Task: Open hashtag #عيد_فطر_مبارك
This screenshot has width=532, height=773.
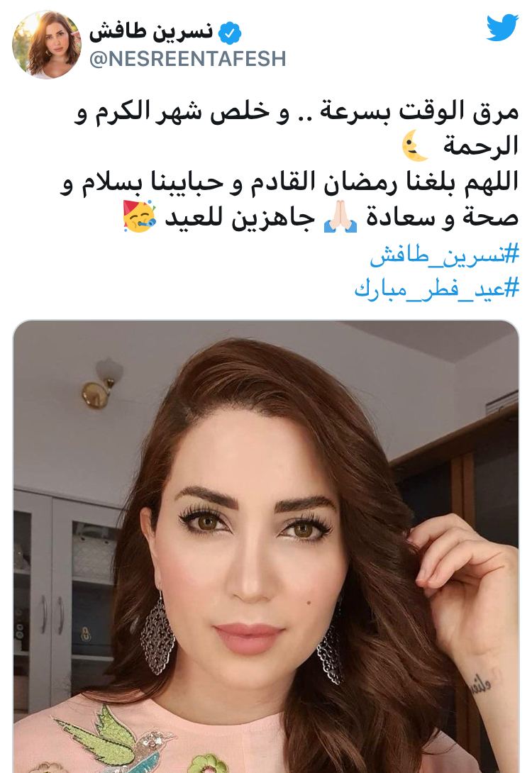Action: 437,289
